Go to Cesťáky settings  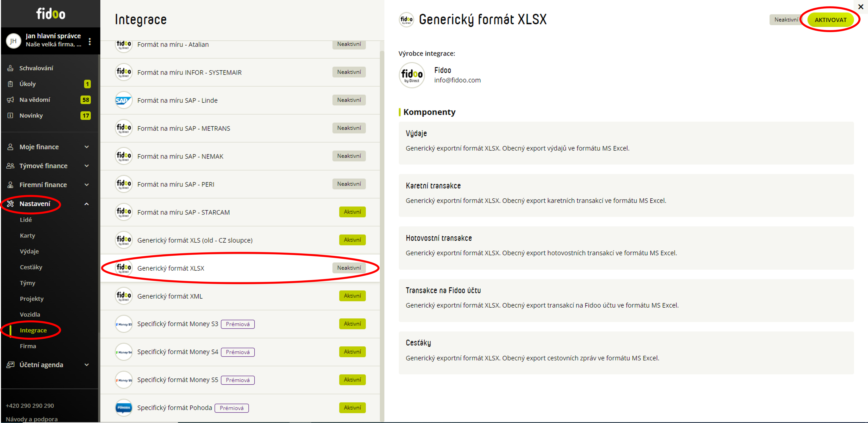pyautogui.click(x=31, y=267)
